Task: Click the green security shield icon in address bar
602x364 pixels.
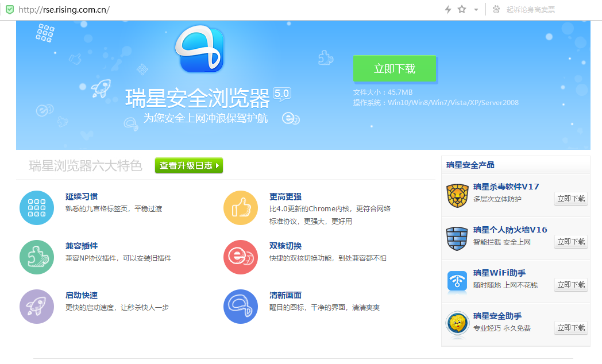Action: (x=10, y=10)
